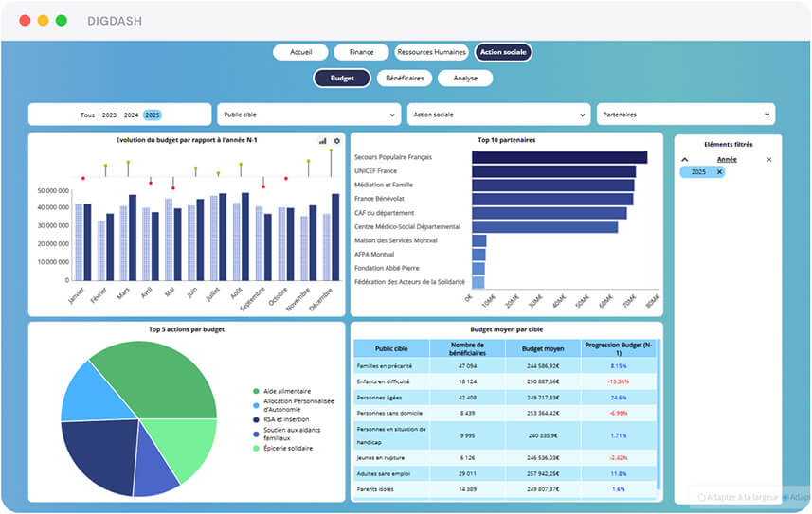Click the UNICEF France bar
This screenshot has height=514, width=812.
click(553, 171)
